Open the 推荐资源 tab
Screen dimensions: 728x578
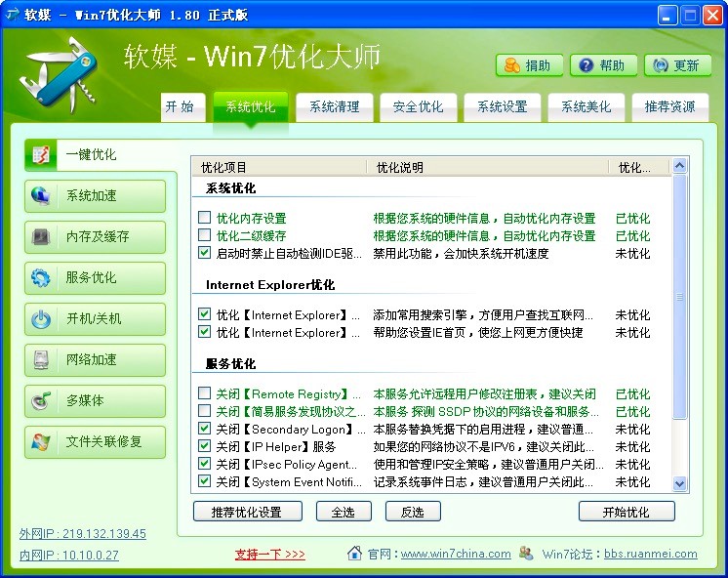[670, 107]
